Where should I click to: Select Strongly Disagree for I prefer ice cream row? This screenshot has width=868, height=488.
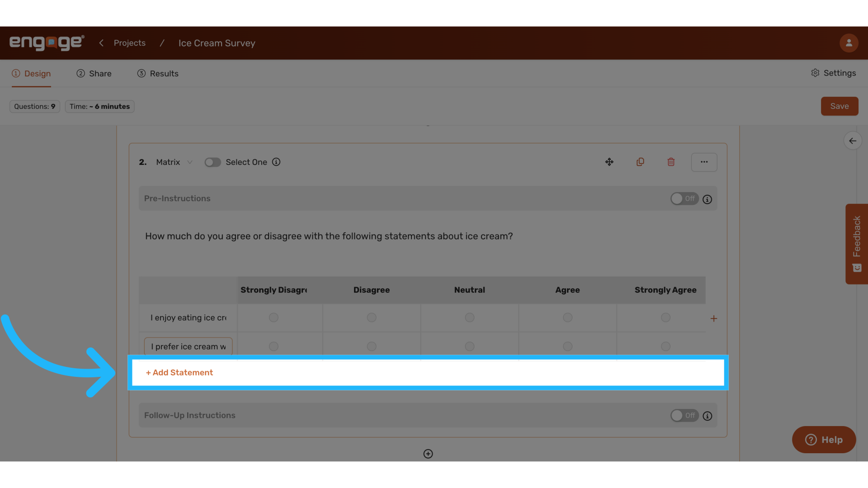(274, 347)
